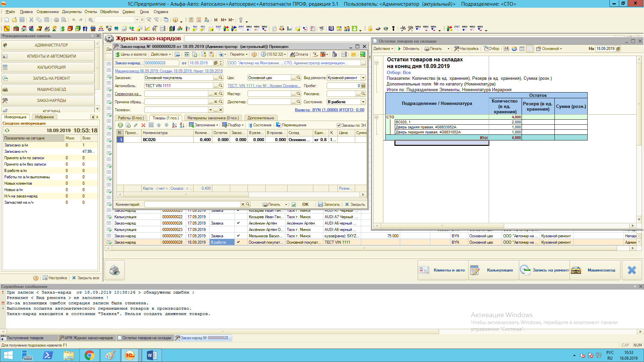Open Word from Windows taskbar
Image resolution: width=644 pixels, height=362 pixels.
coord(152,355)
